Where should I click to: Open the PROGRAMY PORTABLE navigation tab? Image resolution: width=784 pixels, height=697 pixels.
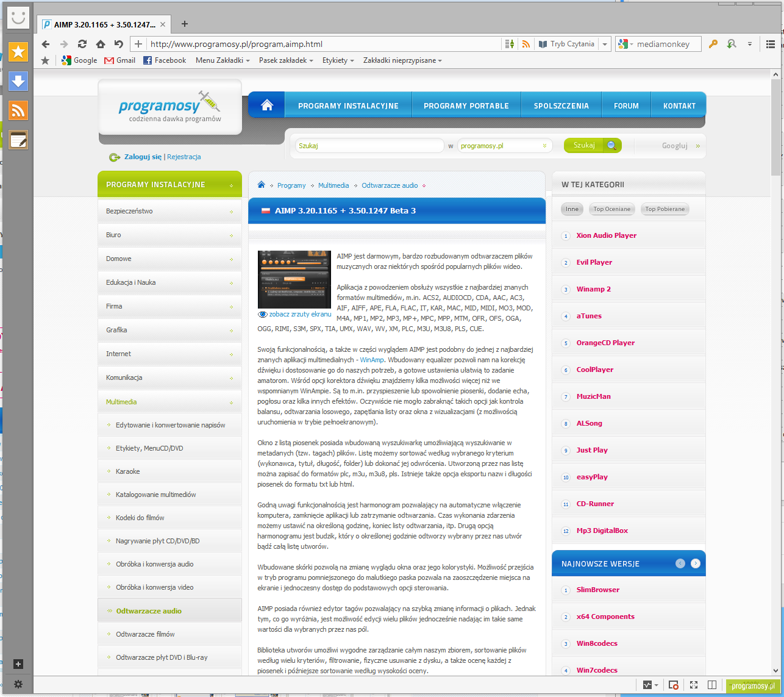pyautogui.click(x=466, y=105)
